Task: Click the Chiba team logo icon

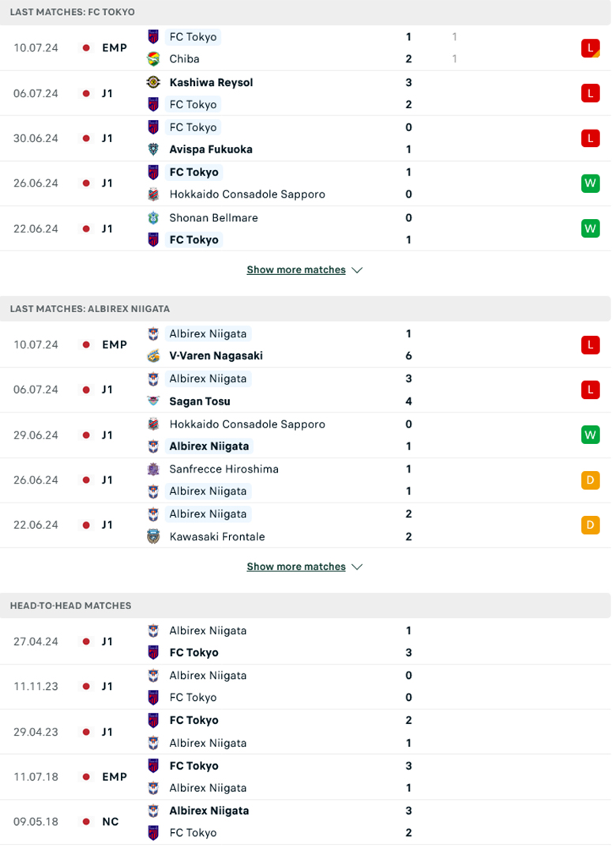Action: (153, 58)
